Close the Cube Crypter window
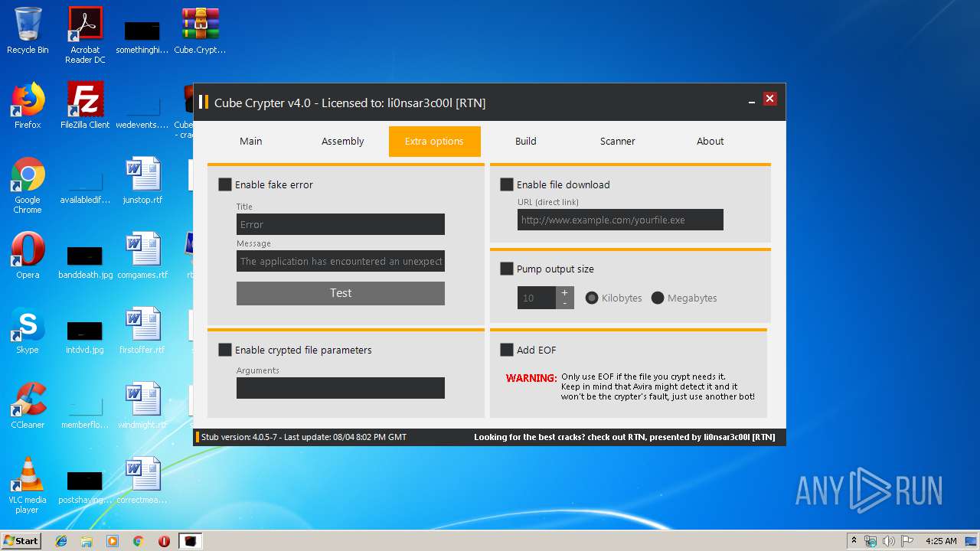 click(x=770, y=99)
